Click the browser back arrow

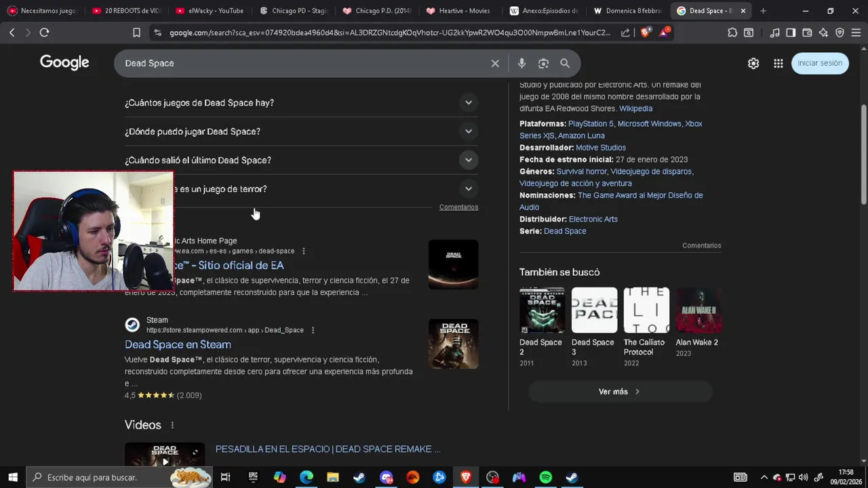pos(12,33)
